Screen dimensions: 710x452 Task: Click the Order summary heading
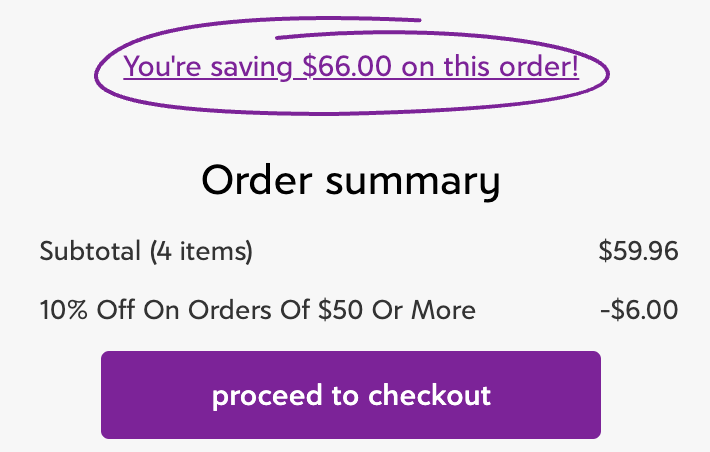[350, 181]
